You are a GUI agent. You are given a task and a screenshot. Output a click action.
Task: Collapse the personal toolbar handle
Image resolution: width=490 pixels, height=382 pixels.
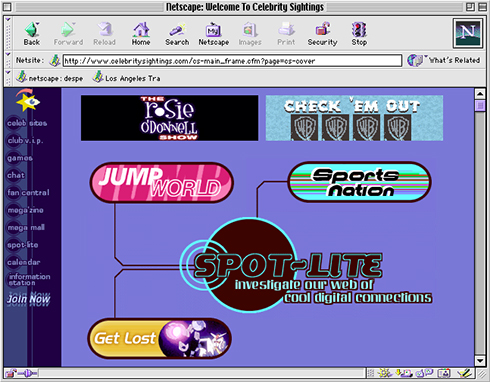[x=8, y=78]
